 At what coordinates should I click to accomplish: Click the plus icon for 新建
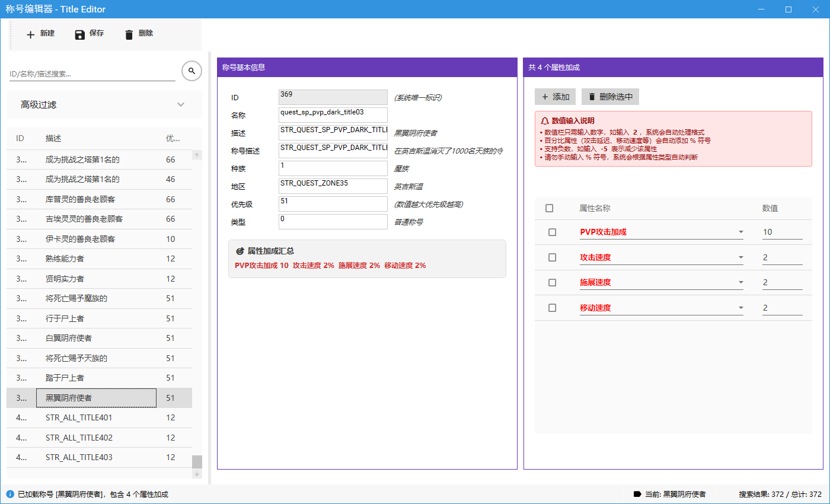31,34
